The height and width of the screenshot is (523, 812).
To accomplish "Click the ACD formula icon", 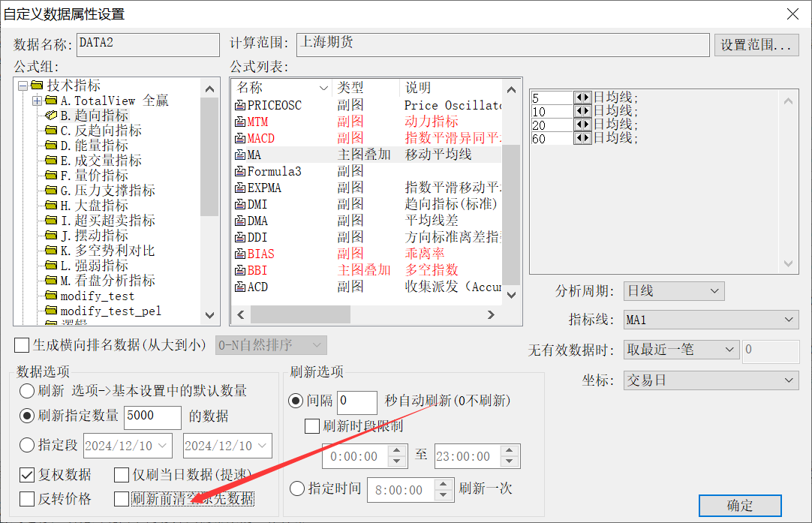I will pos(240,287).
